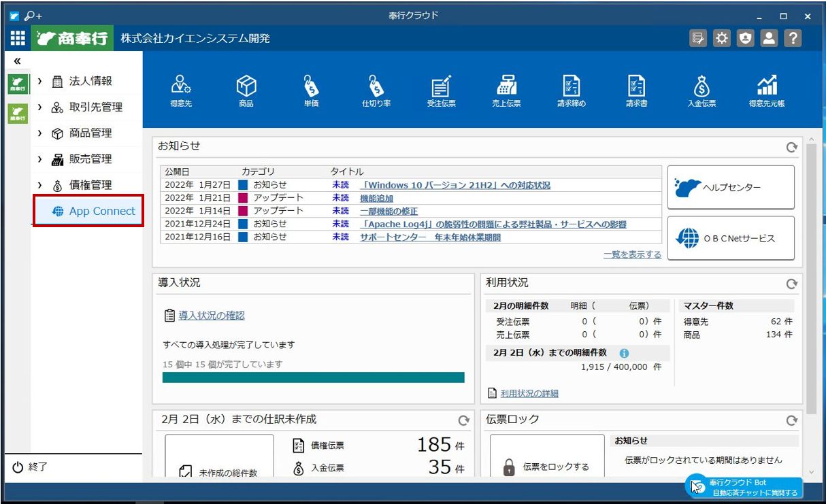Open the help question mark icon
This screenshot has width=826, height=504.
[793, 39]
